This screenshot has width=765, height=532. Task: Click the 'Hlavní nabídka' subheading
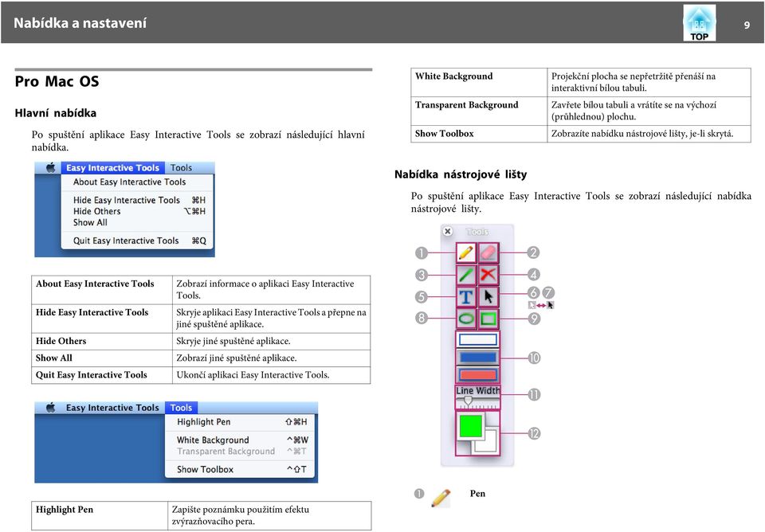[x=56, y=113]
